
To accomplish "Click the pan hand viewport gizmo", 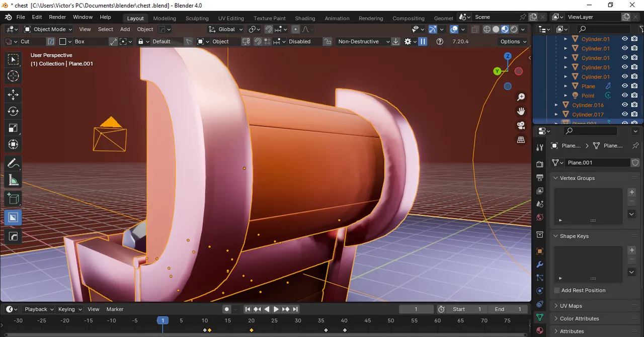I will (x=521, y=111).
